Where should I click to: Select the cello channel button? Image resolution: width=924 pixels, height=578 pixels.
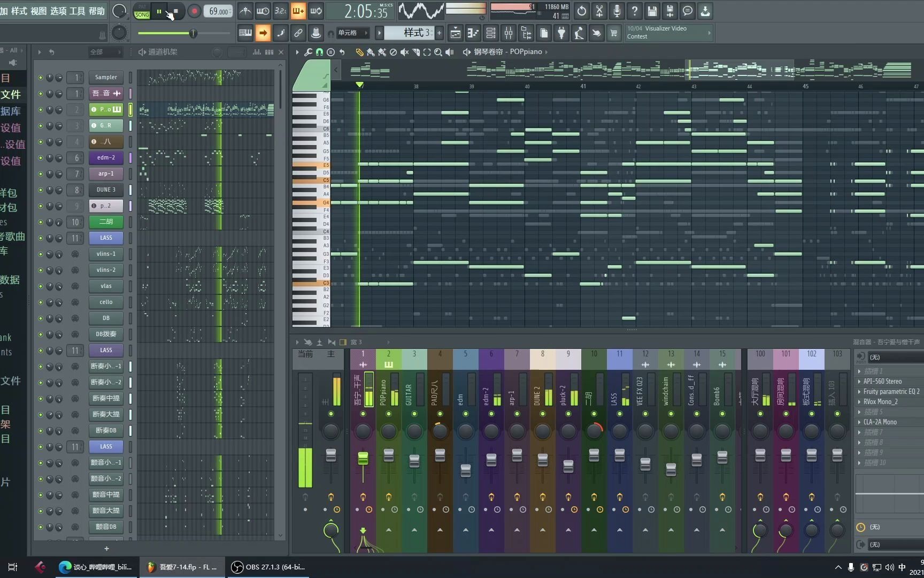pos(106,302)
